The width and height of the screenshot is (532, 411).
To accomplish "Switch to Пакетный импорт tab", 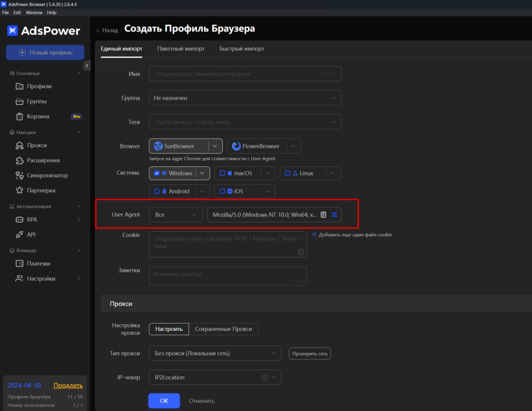I will 181,49.
